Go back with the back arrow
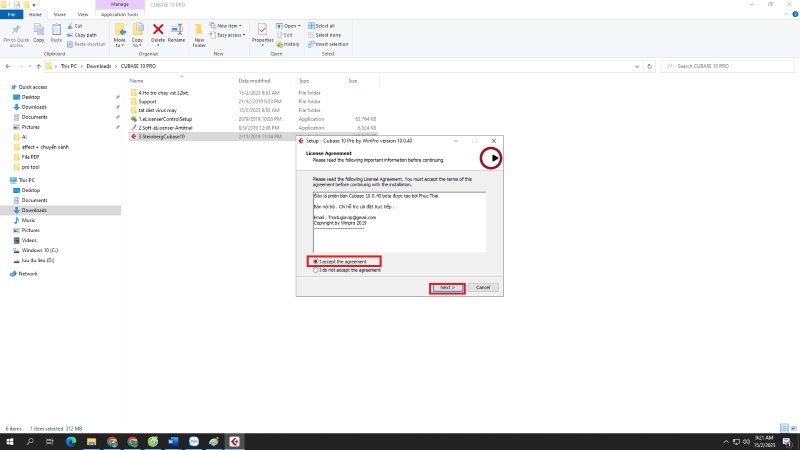 pyautogui.click(x=8, y=66)
